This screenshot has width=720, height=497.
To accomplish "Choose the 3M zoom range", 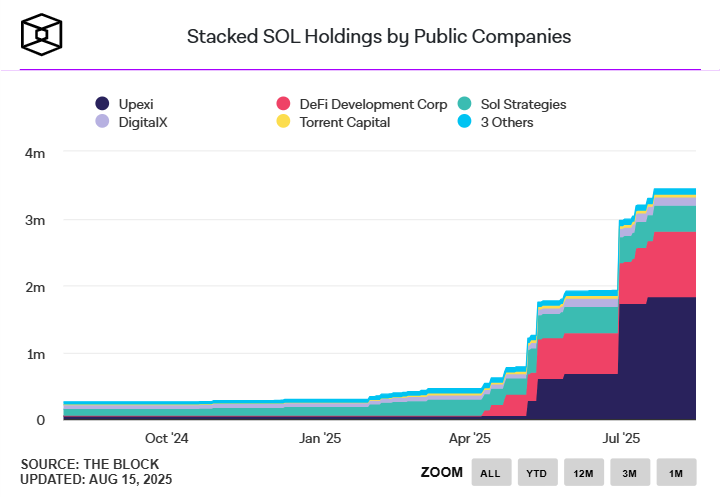I will tap(630, 472).
